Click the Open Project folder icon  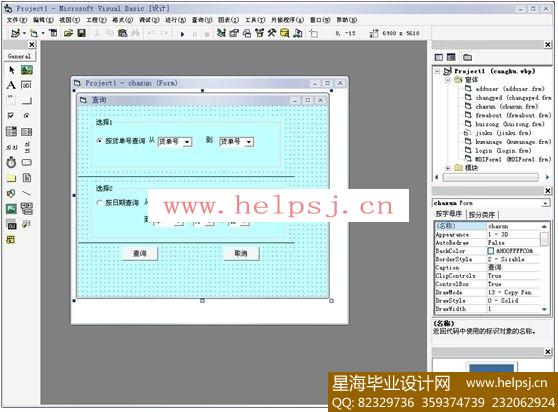[68, 33]
